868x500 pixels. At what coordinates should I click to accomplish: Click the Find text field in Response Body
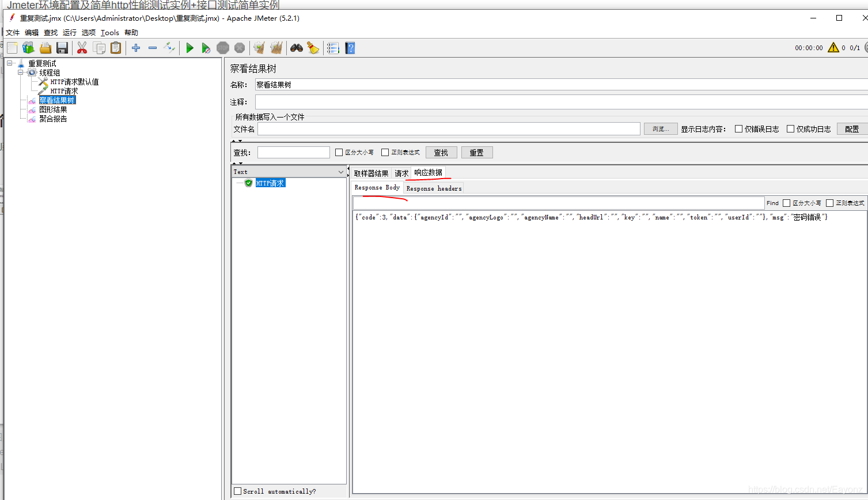click(559, 203)
